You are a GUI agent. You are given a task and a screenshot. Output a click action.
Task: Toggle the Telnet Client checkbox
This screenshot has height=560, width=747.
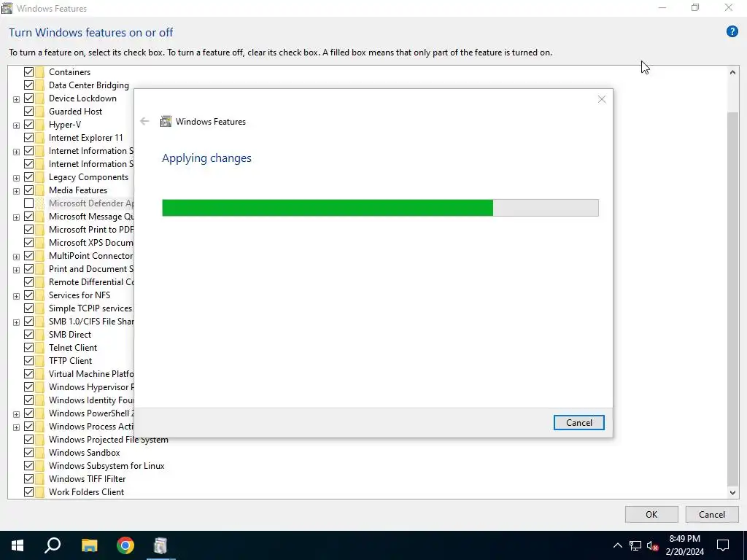tap(28, 348)
